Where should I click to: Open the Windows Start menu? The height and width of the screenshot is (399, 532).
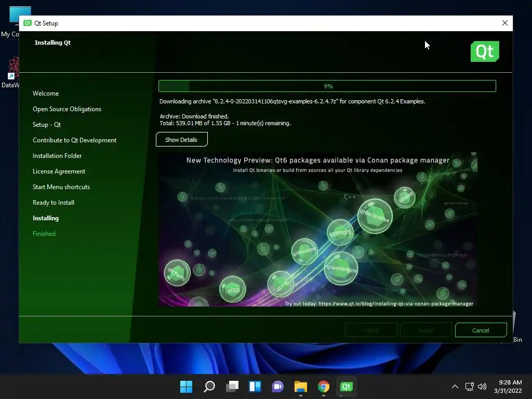click(x=187, y=387)
